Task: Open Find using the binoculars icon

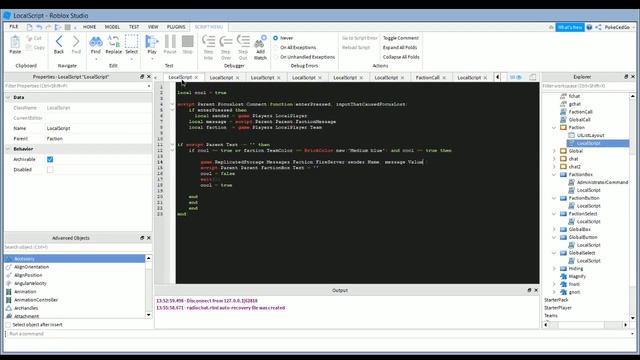Action: (96, 42)
